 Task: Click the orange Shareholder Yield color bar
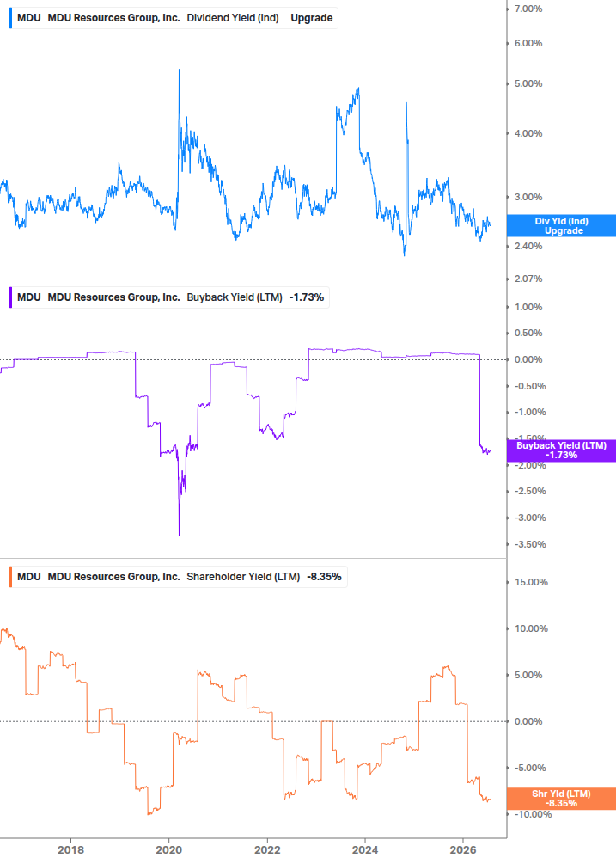[10, 576]
